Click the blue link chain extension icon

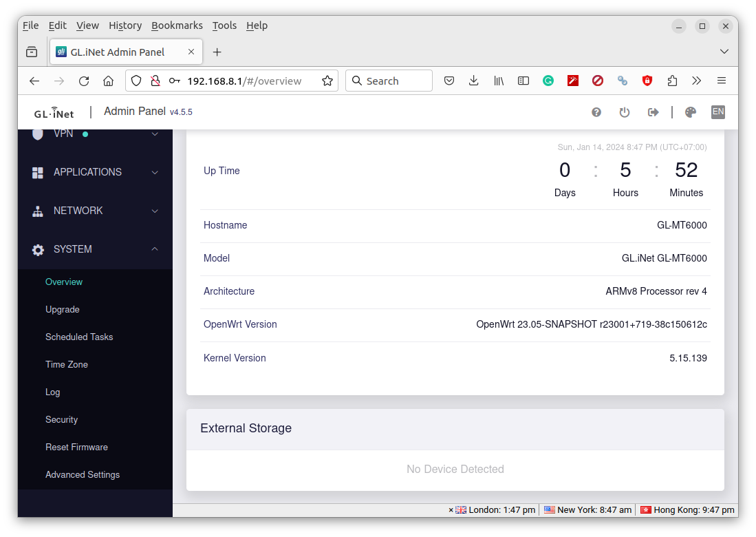[623, 81]
